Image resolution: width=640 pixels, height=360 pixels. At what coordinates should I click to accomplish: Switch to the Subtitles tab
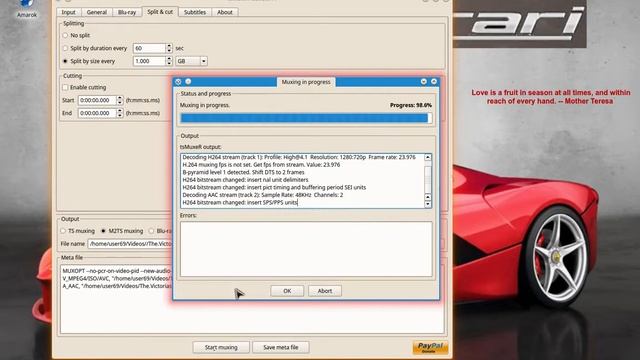coord(195,12)
